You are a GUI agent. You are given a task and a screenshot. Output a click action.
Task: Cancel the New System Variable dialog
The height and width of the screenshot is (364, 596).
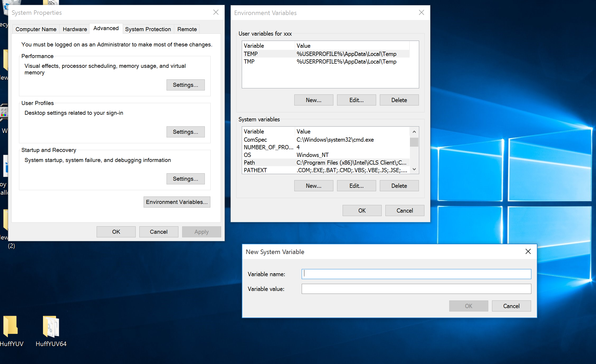[x=511, y=306]
